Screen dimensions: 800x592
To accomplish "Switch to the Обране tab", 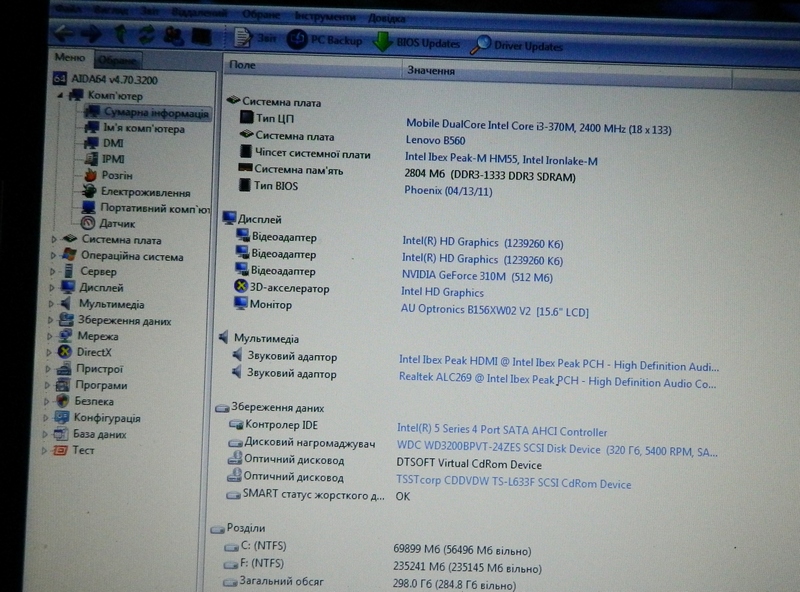I will (117, 61).
